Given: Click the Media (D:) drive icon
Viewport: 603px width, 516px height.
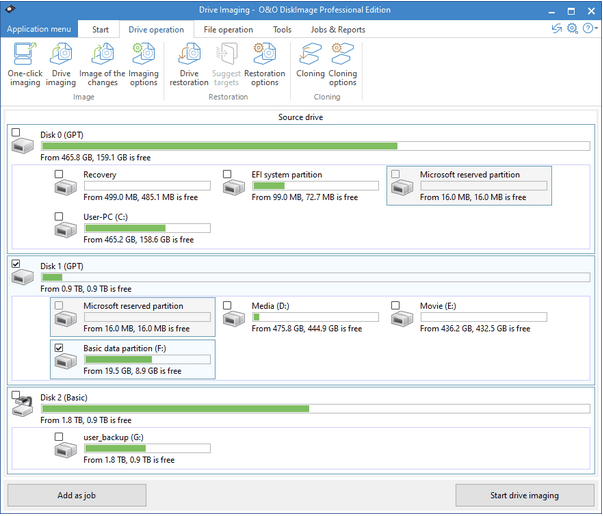Looking at the screenshot, I should coord(234,319).
